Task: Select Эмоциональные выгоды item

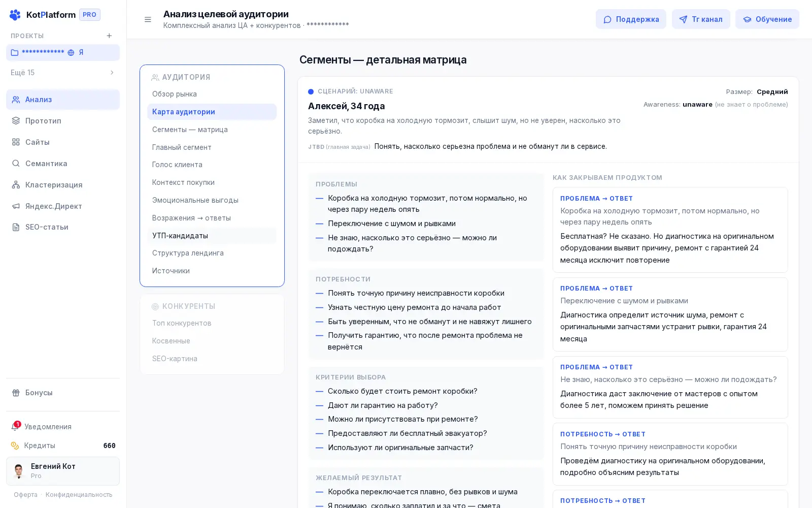Action: pos(212,200)
